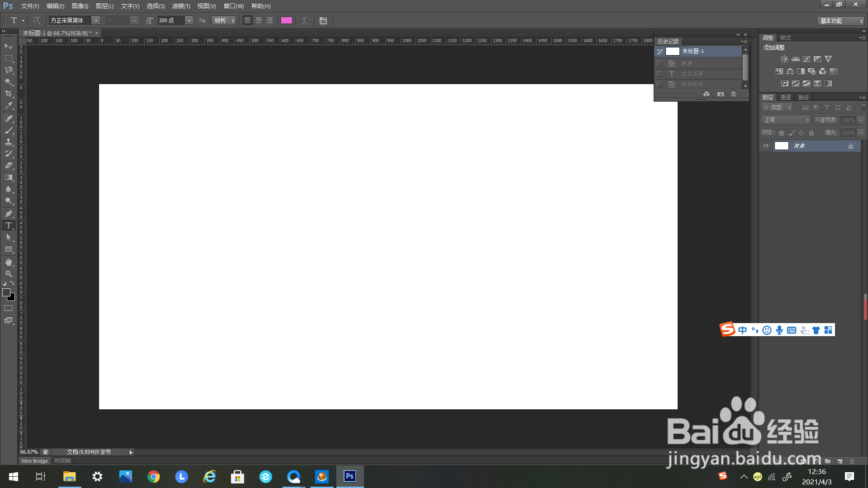Create new snapshot in History panel
868x488 pixels.
point(721,94)
